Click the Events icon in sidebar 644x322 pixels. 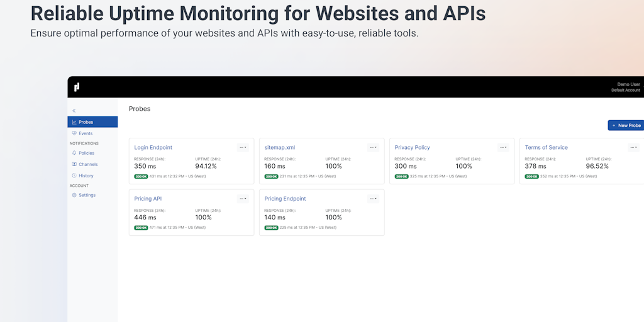pos(74,133)
